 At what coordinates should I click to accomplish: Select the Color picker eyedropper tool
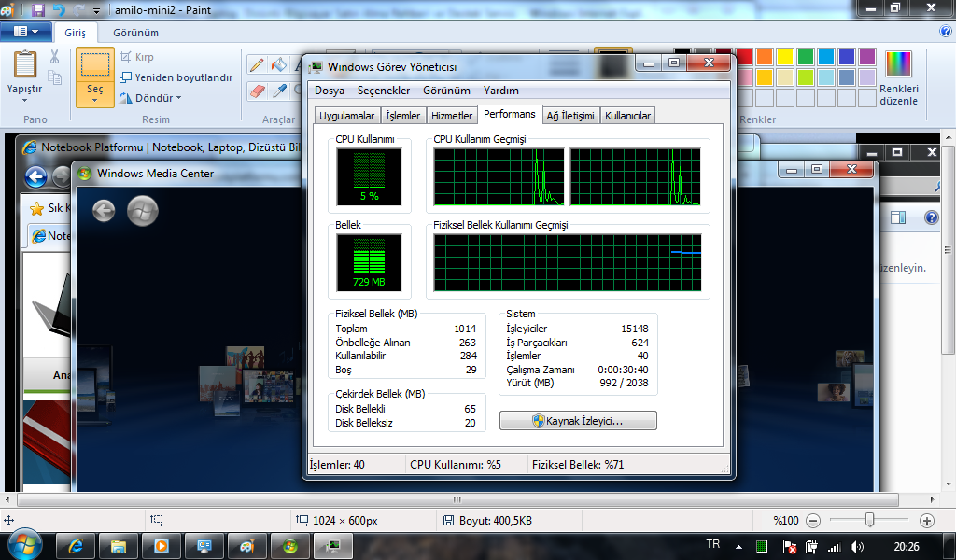click(278, 91)
